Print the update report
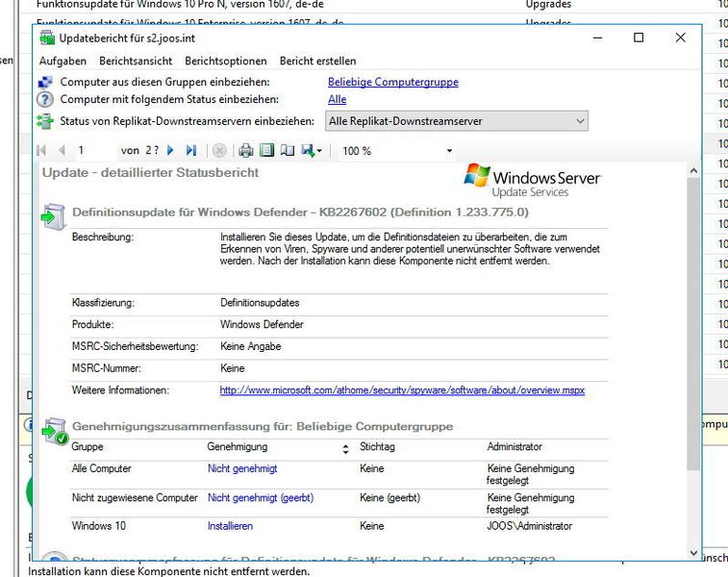The image size is (728, 577). (x=245, y=150)
